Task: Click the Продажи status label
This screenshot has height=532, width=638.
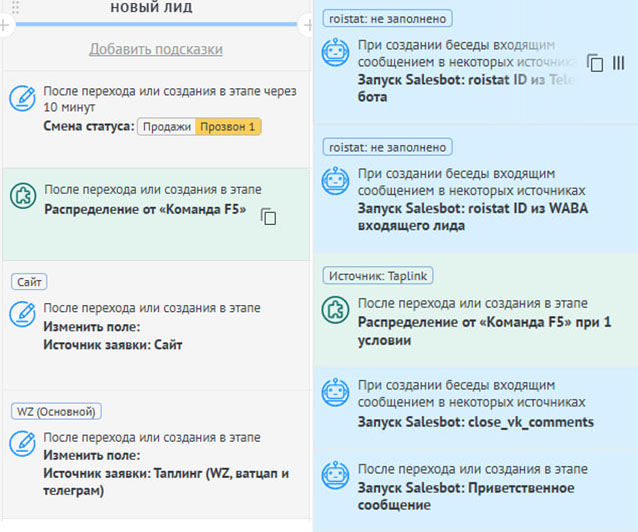Action: coord(167,127)
